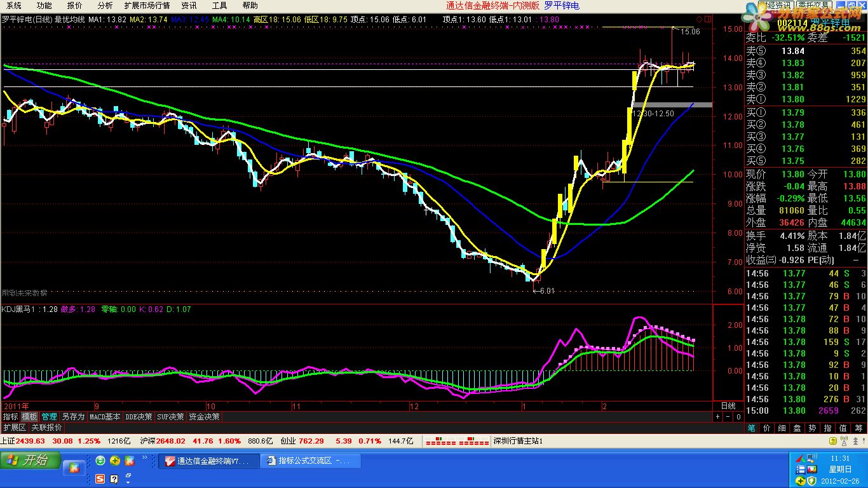Click 另存为 to save the template

(73, 417)
